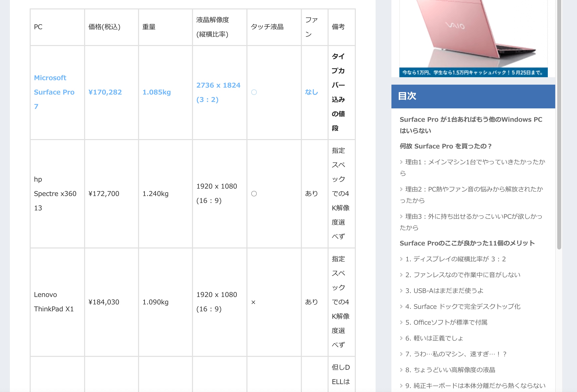This screenshot has width=577, height=392.
Task: Click the chevron next to '1. ディスプレイの縦横比率'
Action: 401,259
